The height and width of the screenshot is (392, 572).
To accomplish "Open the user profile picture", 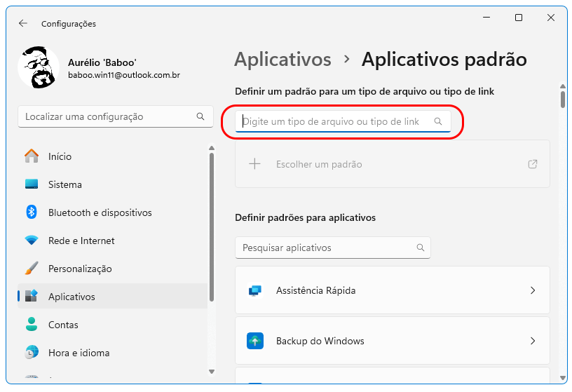I will coord(39,67).
